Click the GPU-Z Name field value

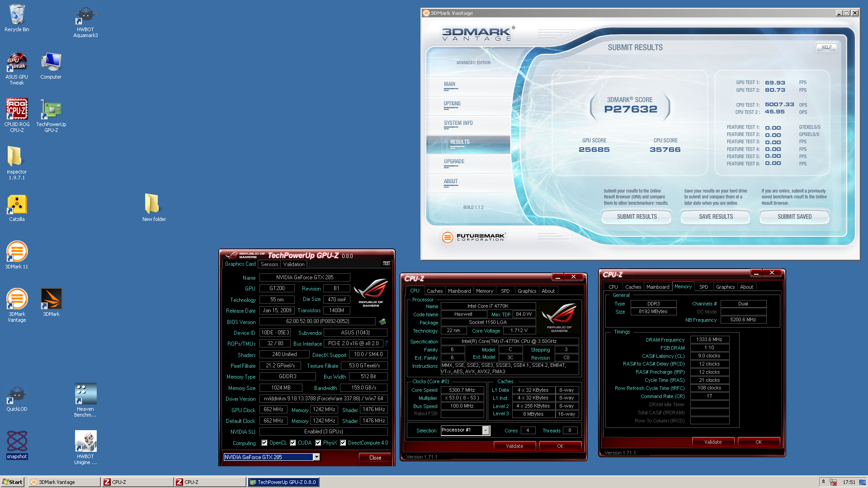pos(305,277)
